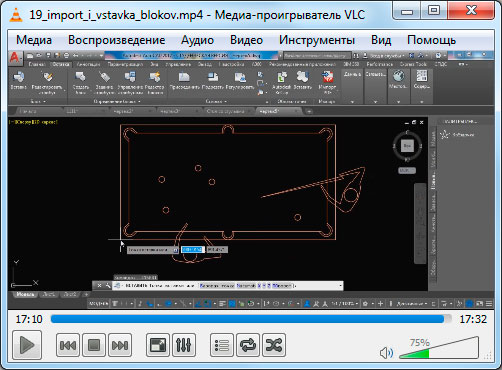Viewport: 502px width, 370px height.
Task: Click the Управление атрибутами ribbon icon
Action: click(x=130, y=83)
